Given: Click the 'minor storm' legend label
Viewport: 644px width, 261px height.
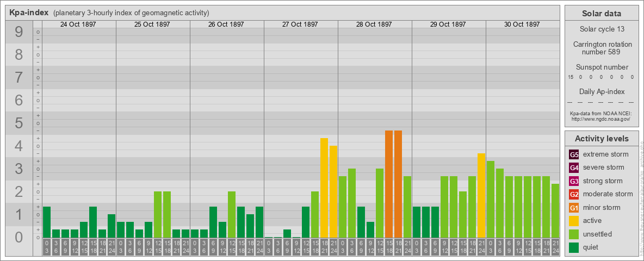Looking at the screenshot, I should pos(602,207).
